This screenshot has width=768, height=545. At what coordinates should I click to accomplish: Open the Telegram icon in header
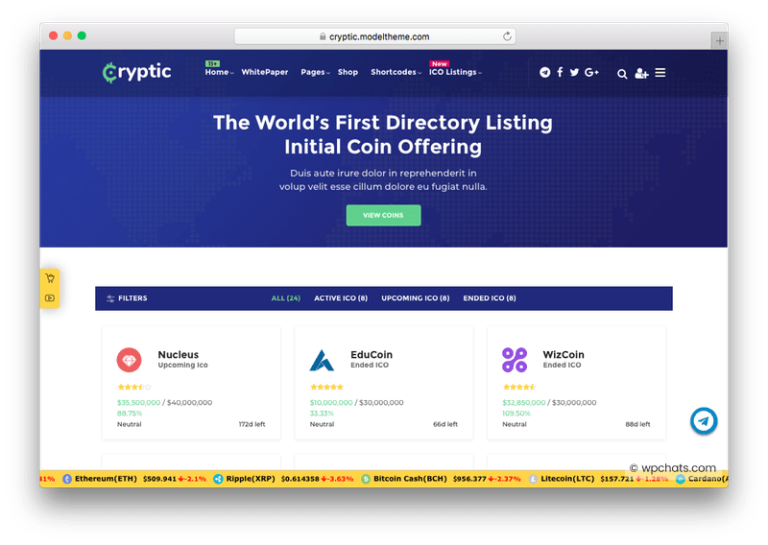[x=545, y=72]
